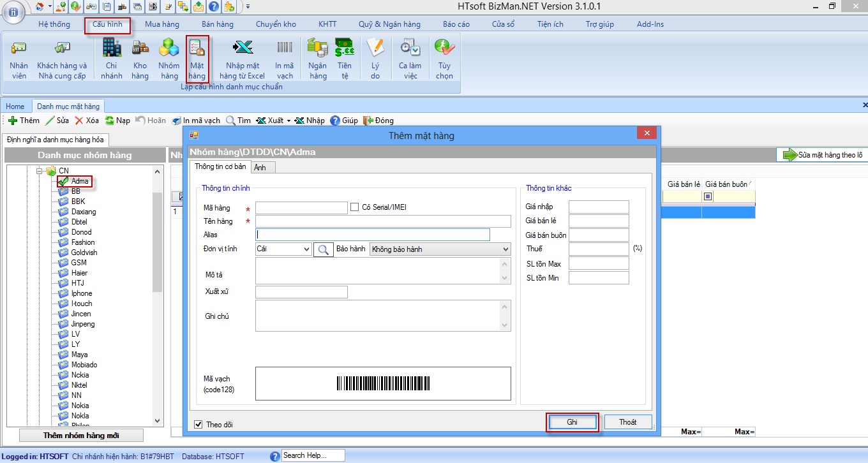Choose Nhập mặt hàng từ Excel
The image size is (868, 463).
[x=243, y=59]
